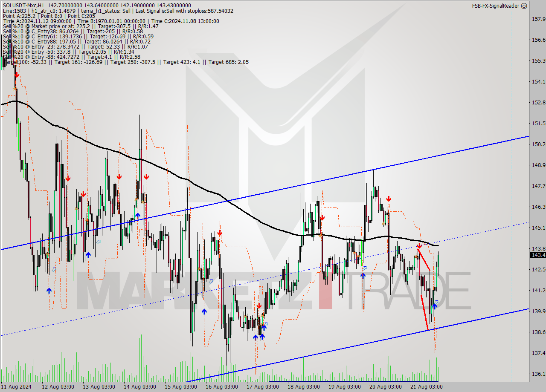Click the '15 Aug 03:00' time label
Screen dimensions: 546x392
tap(181, 386)
